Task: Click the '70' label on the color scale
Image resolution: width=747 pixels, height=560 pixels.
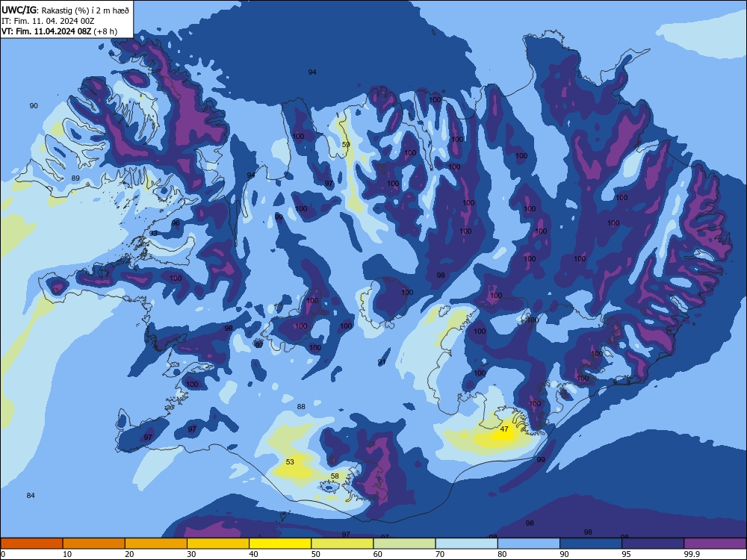Action: pyautogui.click(x=440, y=554)
